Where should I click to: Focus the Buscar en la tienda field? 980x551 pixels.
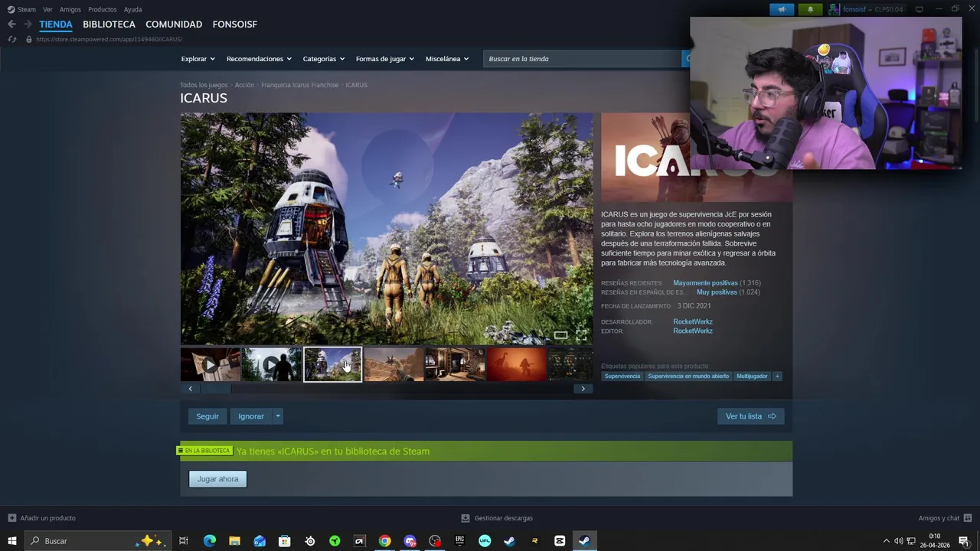582,59
